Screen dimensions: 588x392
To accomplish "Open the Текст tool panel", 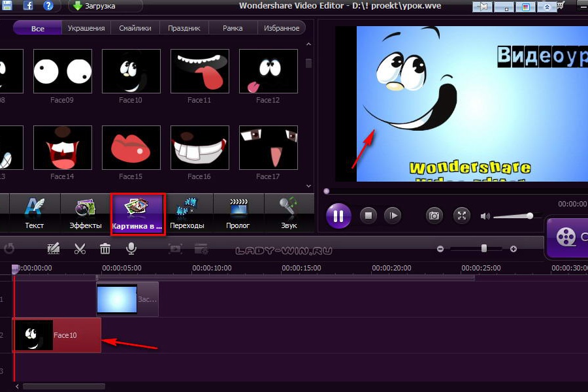I will coord(35,214).
